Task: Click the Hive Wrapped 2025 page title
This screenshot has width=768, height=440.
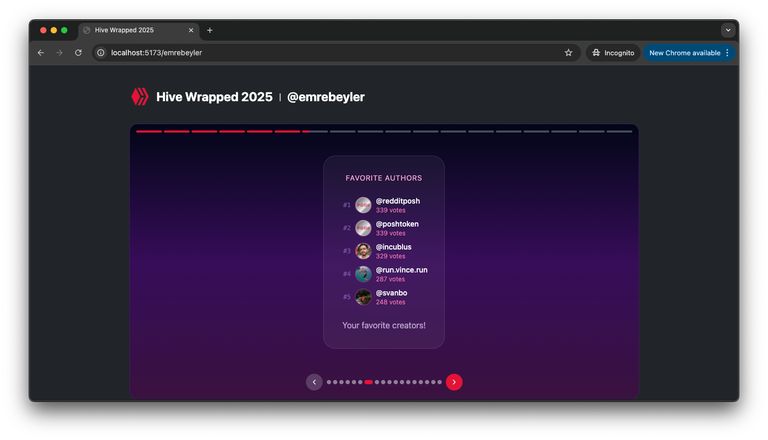Action: (214, 97)
